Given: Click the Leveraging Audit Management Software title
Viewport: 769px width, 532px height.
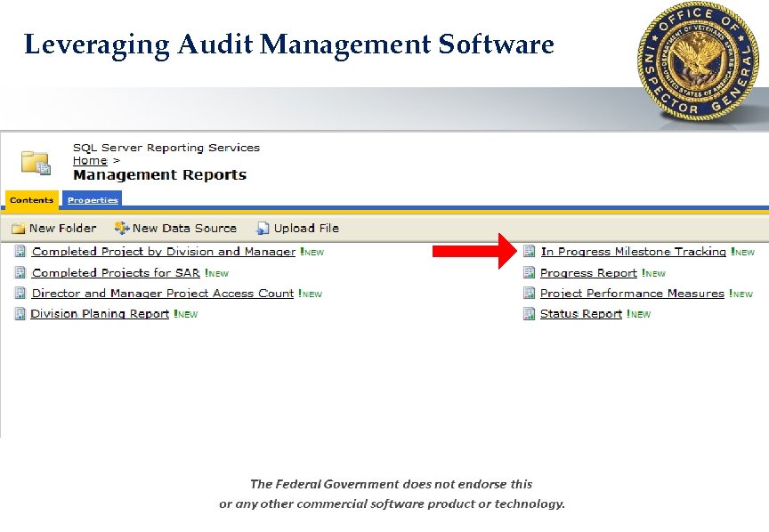Looking at the screenshot, I should click(289, 45).
